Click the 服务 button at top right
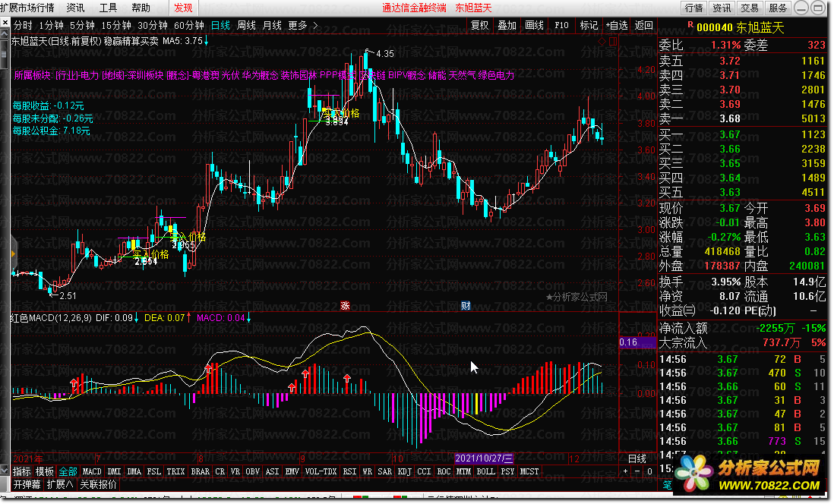 pyautogui.click(x=778, y=8)
